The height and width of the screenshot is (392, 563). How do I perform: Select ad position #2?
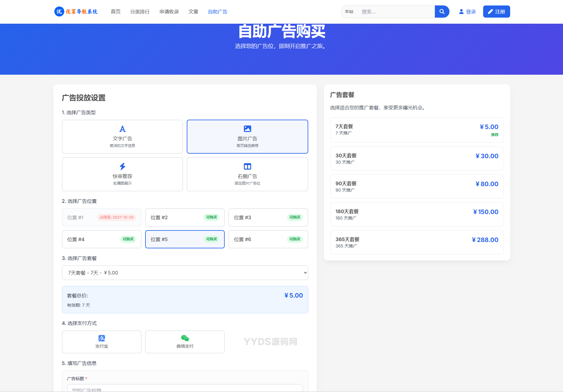(x=185, y=217)
